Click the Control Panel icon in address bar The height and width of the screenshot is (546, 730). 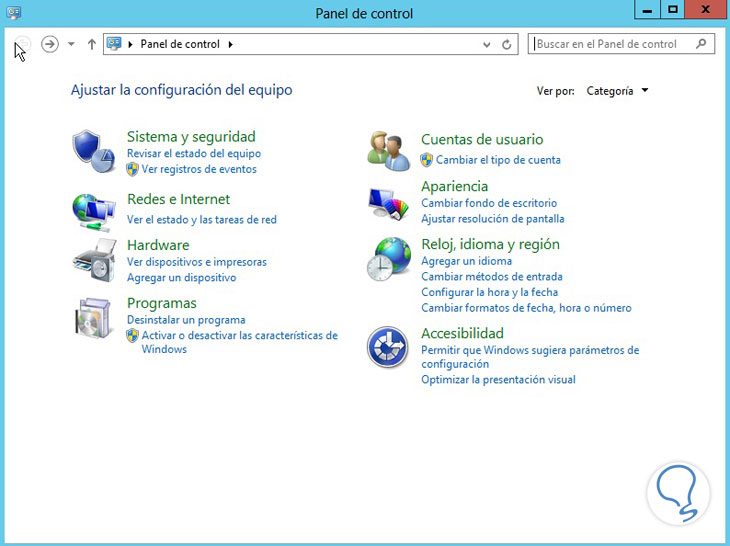(x=114, y=44)
